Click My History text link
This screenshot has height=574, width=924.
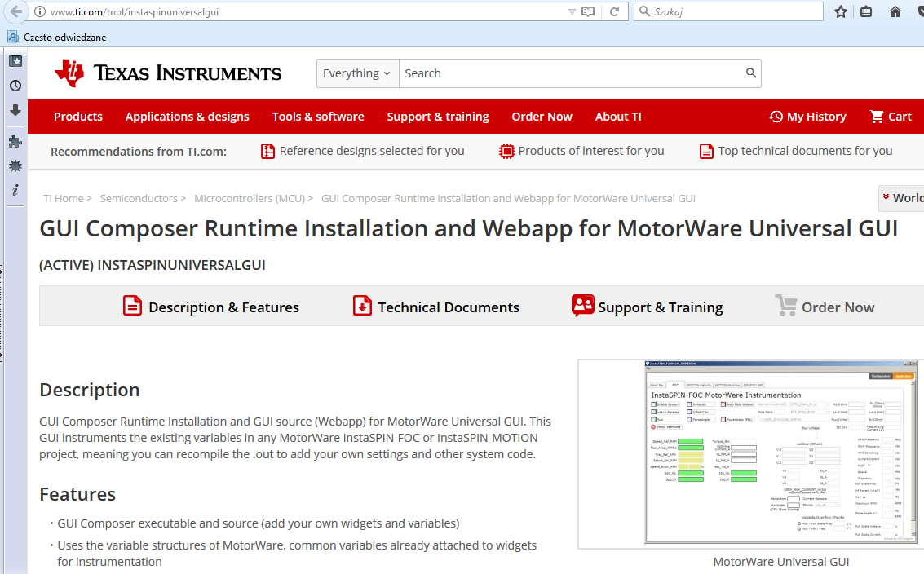816,117
